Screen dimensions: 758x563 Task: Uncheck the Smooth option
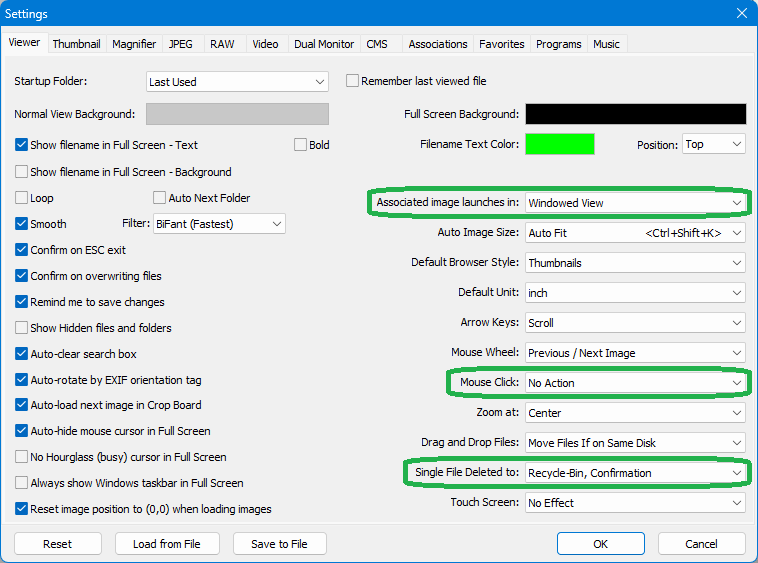click(22, 224)
